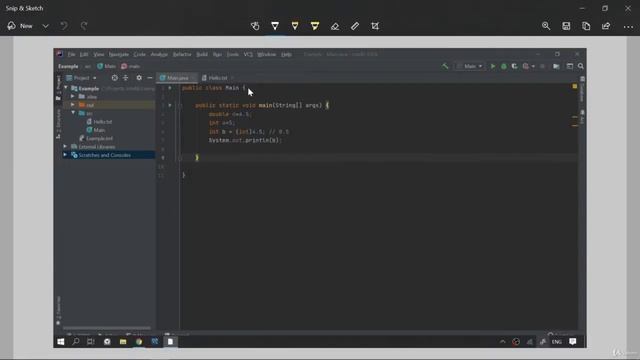Collapse the Example project root node
Image resolution: width=640 pixels, height=360 pixels.
point(66,88)
